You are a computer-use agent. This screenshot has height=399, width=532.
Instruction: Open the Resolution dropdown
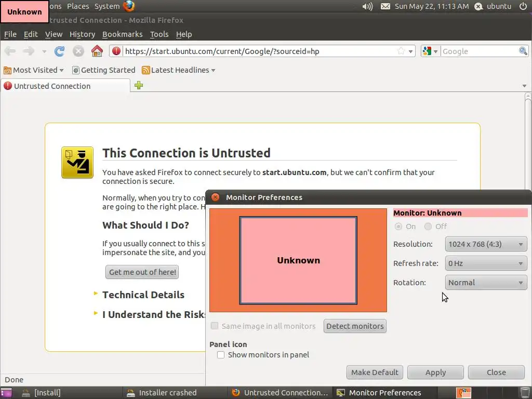[x=486, y=244]
